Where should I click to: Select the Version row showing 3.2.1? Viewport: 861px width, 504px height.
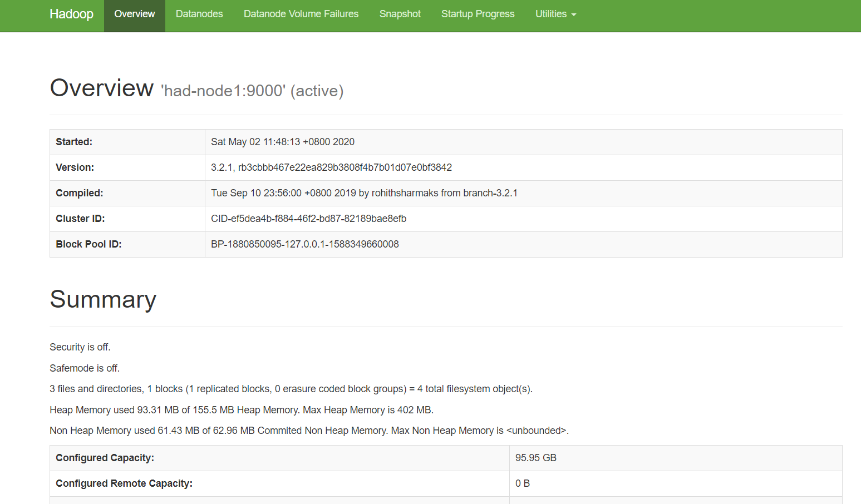[x=331, y=167]
